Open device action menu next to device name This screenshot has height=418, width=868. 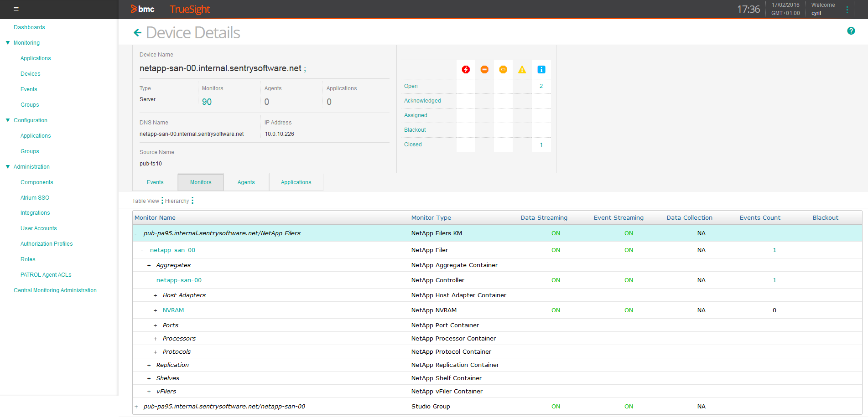click(305, 69)
